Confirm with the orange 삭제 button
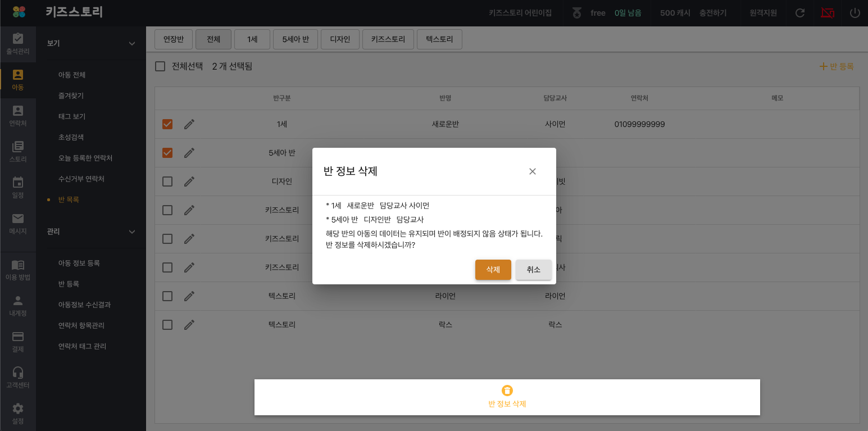The image size is (868, 431). coord(493,270)
